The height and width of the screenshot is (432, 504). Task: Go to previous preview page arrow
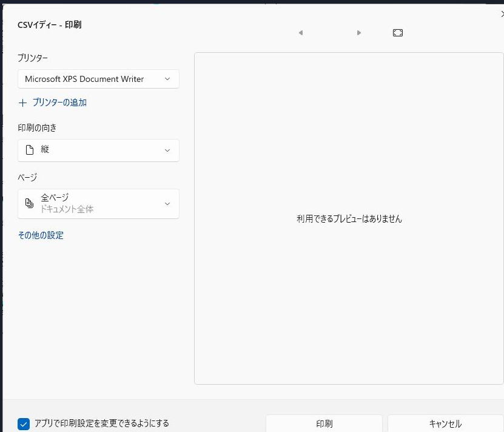click(x=301, y=33)
